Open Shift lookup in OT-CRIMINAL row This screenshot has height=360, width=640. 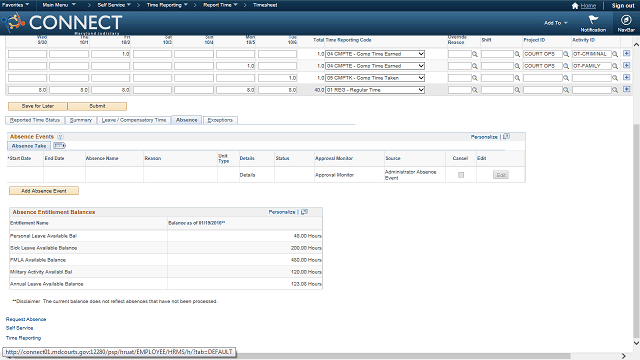click(x=517, y=54)
